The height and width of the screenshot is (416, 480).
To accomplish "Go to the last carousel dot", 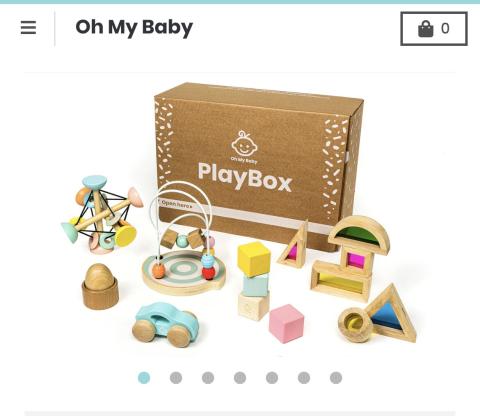I will coord(336,378).
